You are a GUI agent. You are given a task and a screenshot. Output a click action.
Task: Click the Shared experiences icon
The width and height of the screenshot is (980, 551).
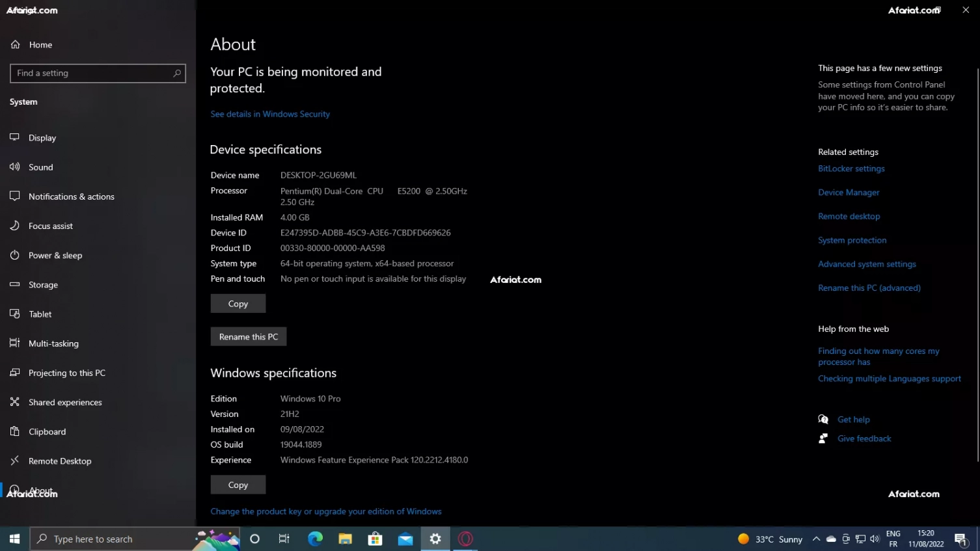[14, 401]
